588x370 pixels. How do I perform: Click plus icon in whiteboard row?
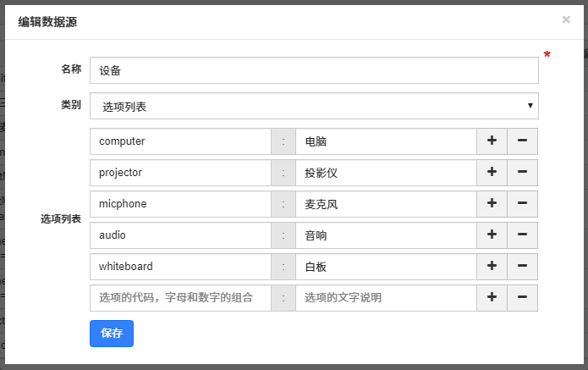tap(492, 267)
